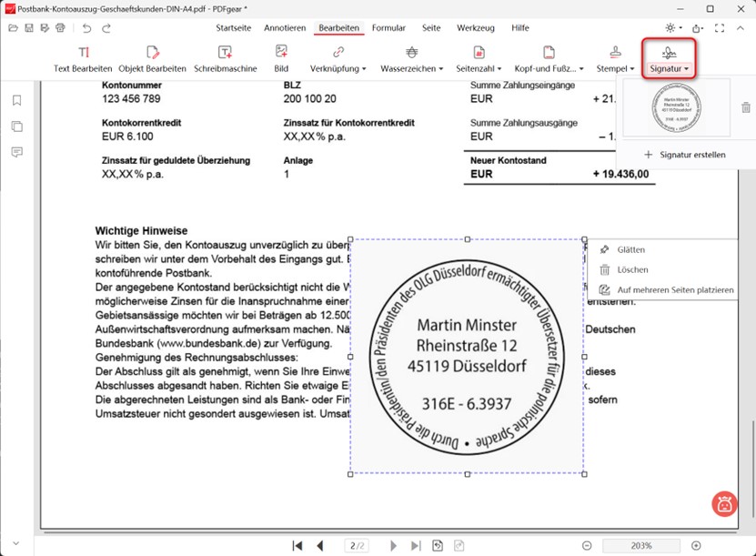Switch to the Annotieren tab
Viewport: 756px width, 556px height.
coord(285,28)
